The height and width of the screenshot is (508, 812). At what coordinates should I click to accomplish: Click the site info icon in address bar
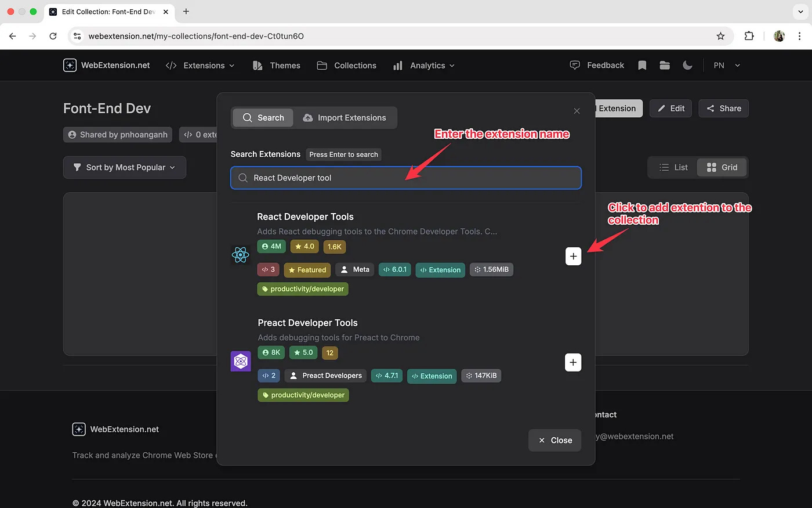(77, 36)
